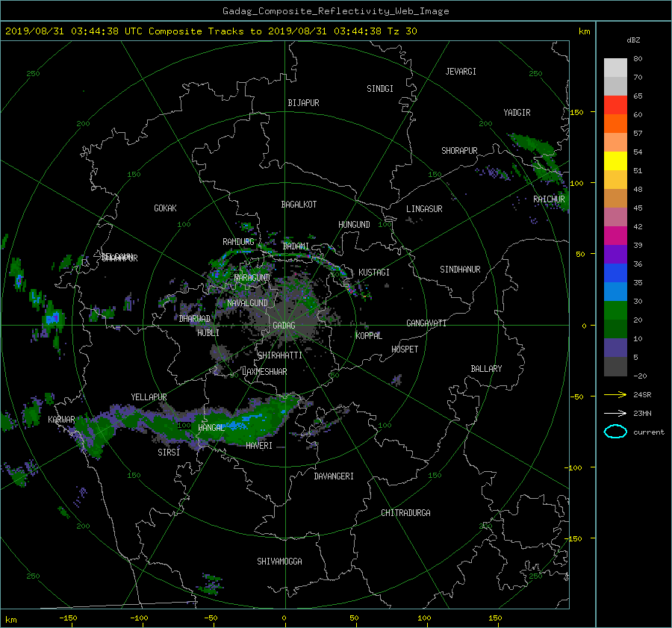Viewport: 672px width, 628px height.
Task: Select the HANGAL label
Action: point(211,428)
